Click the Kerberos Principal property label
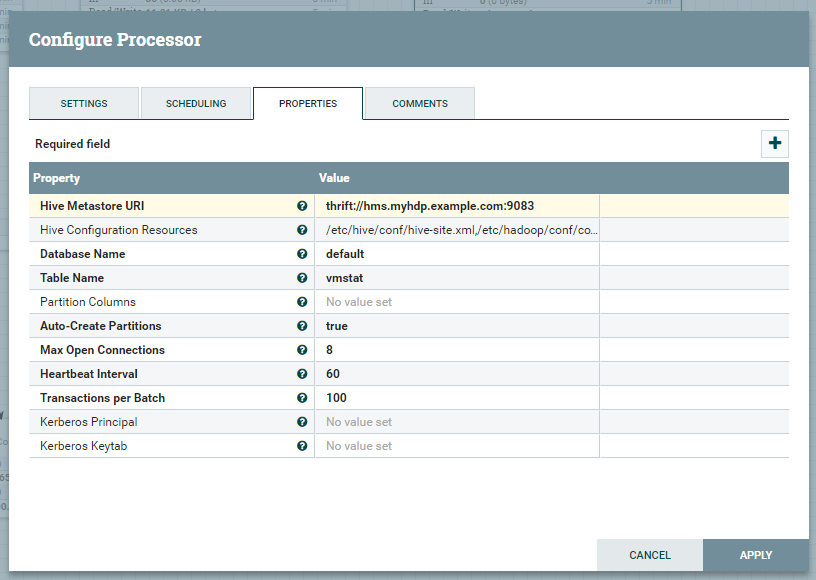Viewport: 816px width, 580px height. pos(89,422)
